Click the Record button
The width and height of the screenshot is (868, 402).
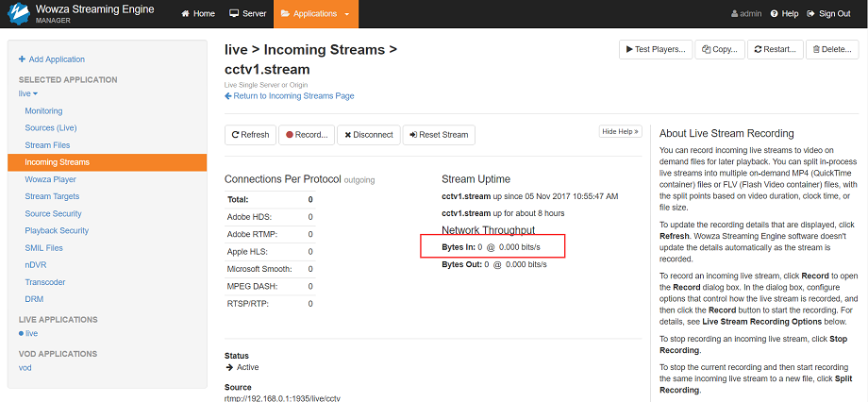[307, 135]
